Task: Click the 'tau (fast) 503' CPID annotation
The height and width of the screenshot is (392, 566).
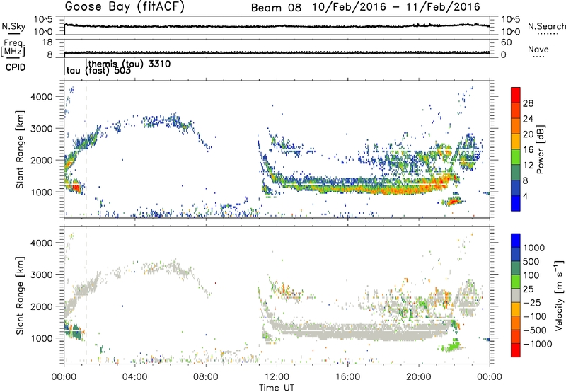Action: (x=98, y=71)
